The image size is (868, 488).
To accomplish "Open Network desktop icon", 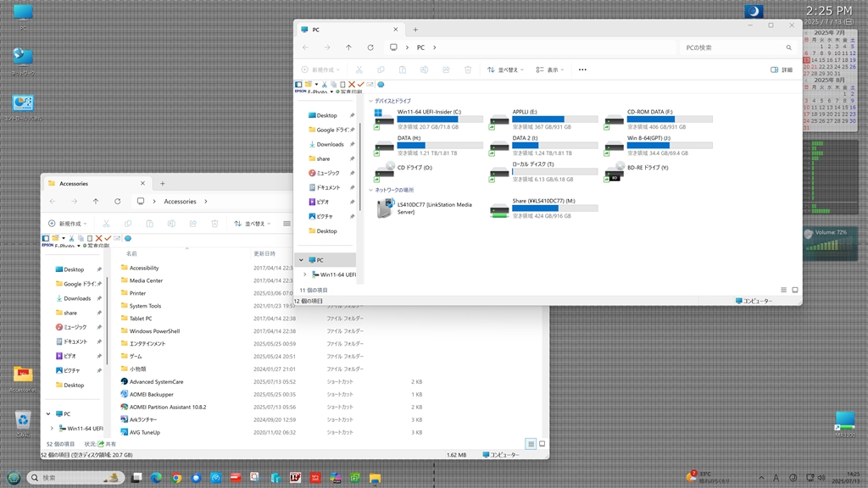I will 23,61.
